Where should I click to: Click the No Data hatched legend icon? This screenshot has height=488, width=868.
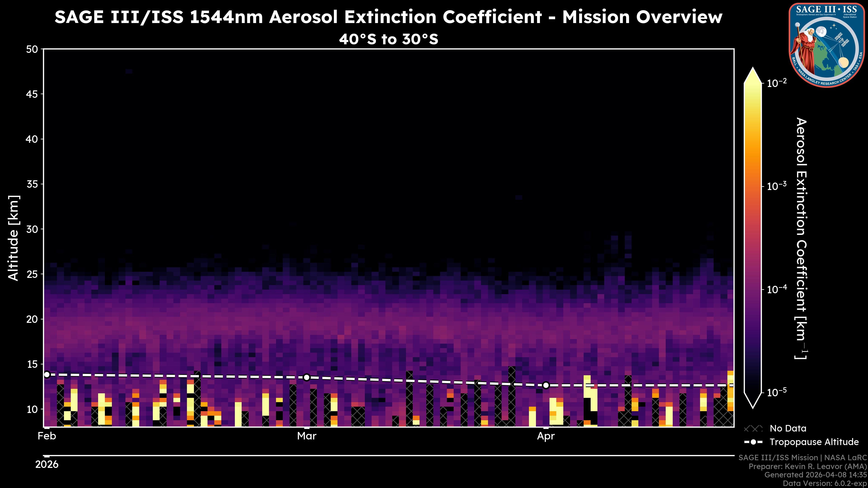(x=753, y=429)
